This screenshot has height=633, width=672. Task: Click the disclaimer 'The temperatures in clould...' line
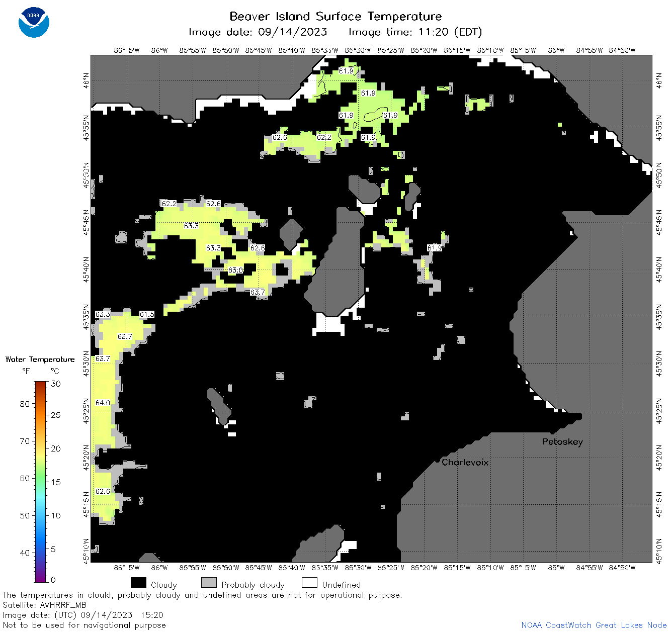pos(202,595)
